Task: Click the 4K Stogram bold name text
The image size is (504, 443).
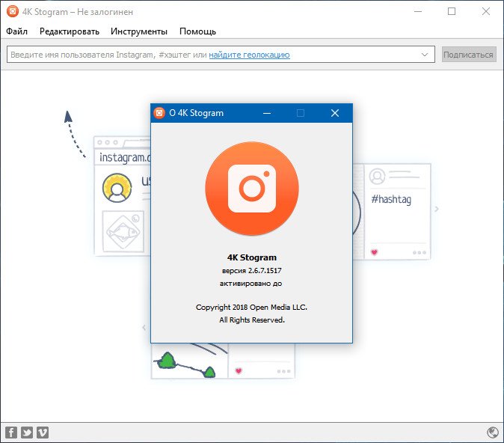Action: pos(252,257)
